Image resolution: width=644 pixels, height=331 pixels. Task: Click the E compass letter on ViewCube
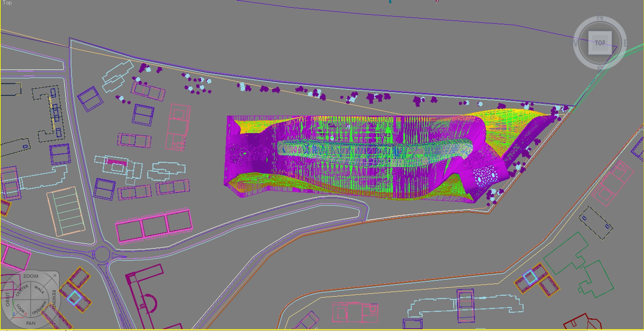pos(625,43)
